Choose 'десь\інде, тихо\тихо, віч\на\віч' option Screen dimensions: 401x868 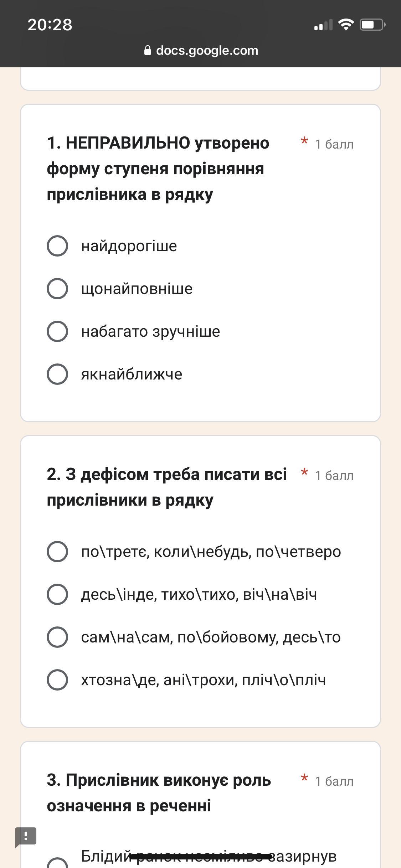(x=57, y=594)
